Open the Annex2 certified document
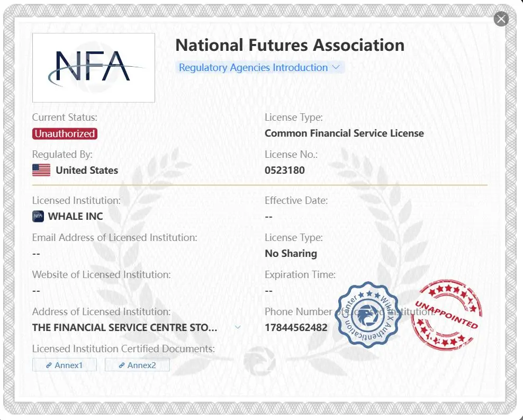 137,365
